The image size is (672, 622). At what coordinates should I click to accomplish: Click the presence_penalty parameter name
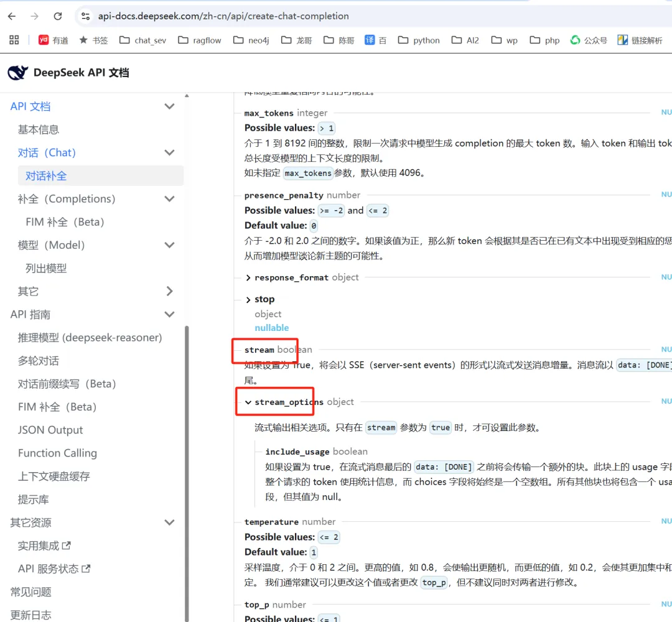pos(284,195)
